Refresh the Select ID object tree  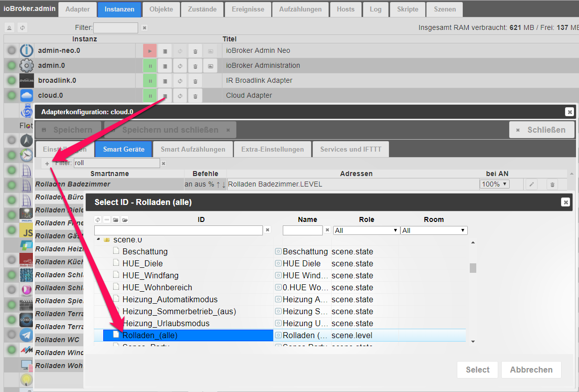[x=98, y=220]
